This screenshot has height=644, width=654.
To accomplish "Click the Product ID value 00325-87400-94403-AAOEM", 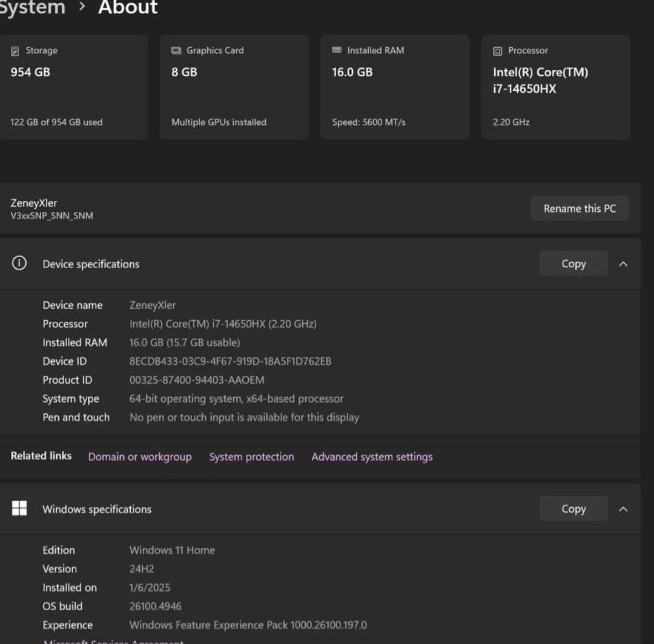I will pos(197,380).
